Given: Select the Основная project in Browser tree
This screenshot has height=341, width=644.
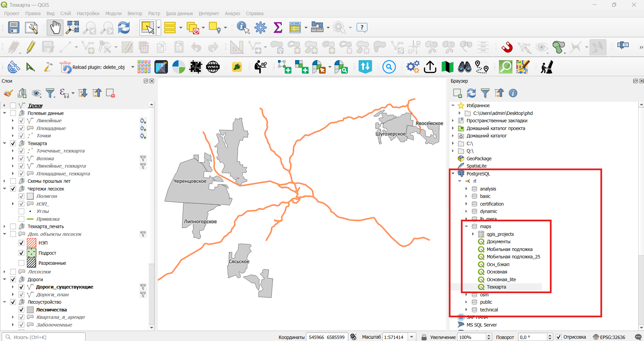Looking at the screenshot, I should tap(497, 272).
